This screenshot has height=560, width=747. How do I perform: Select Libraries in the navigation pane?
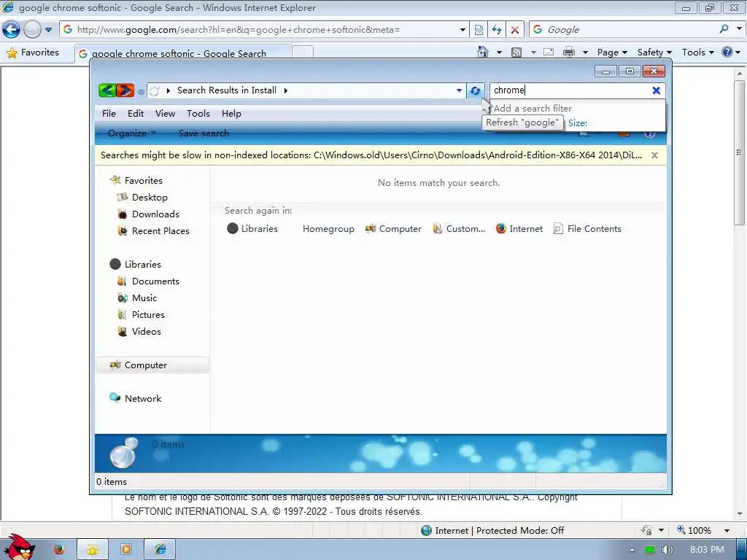pyautogui.click(x=135, y=264)
